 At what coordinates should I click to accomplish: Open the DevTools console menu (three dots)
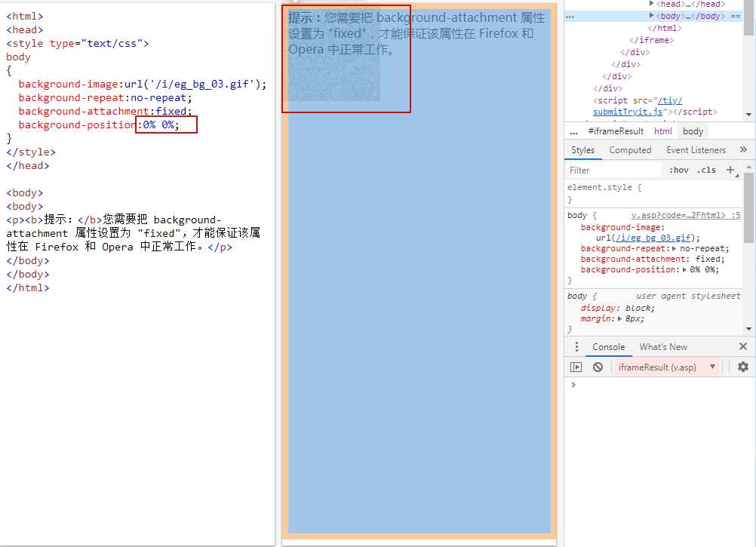point(576,346)
